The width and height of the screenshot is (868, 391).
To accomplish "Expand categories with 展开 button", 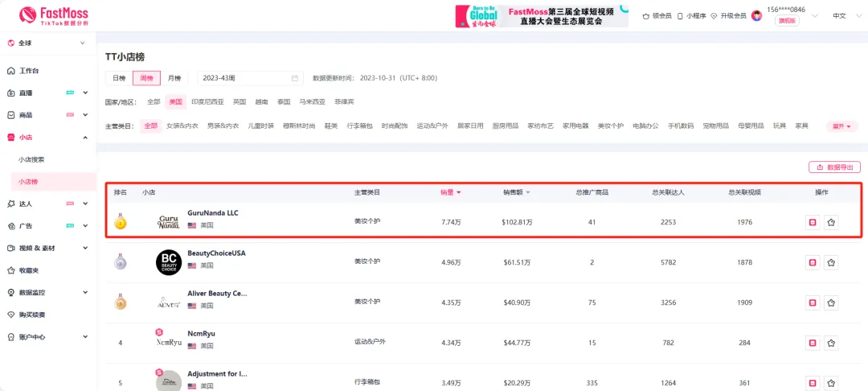I will (842, 126).
